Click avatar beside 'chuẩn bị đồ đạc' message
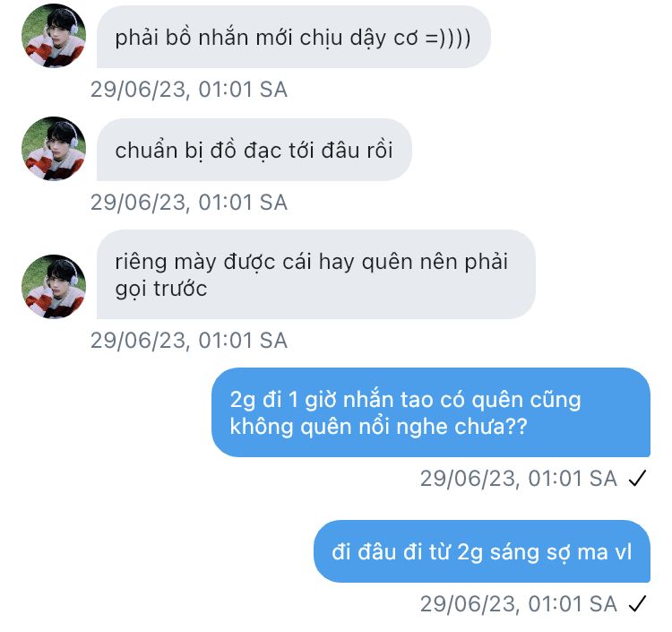Viewport: 672px width, 632px height. [54, 148]
